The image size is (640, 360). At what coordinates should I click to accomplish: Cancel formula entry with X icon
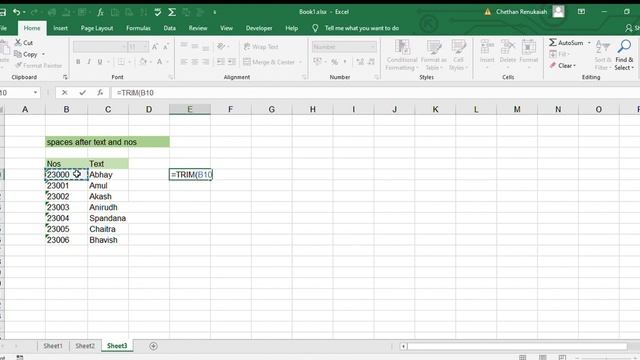64,93
